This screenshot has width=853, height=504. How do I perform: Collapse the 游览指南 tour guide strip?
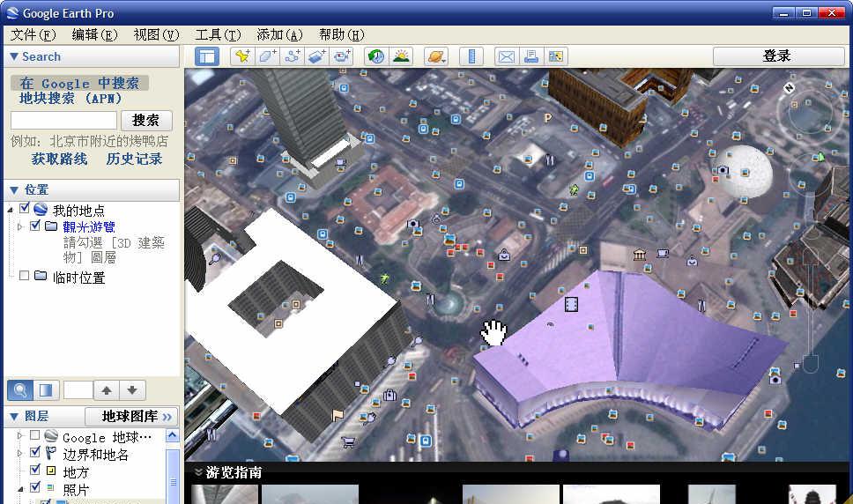(x=198, y=472)
